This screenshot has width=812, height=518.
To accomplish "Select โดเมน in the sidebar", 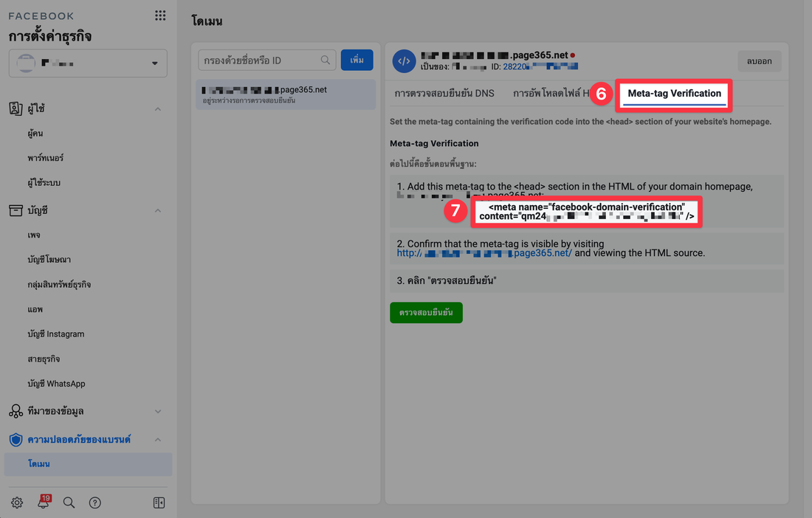I will [88, 464].
